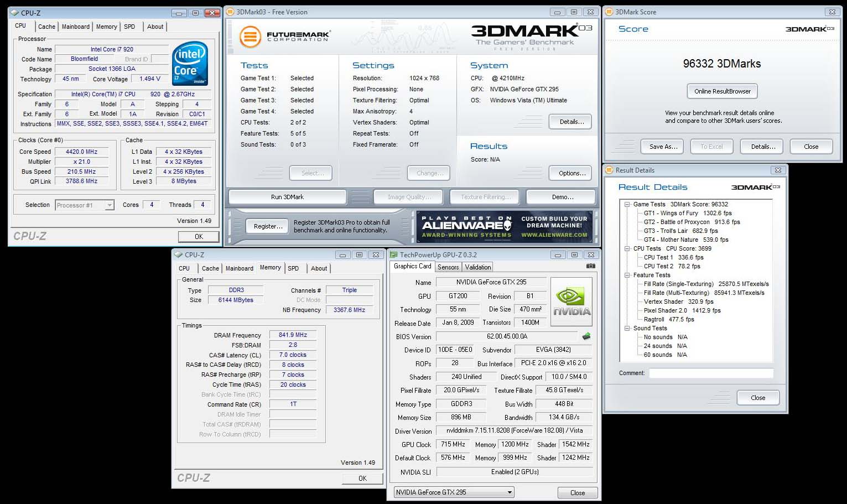
Task: Click Core Speed value 4420.0 MHz
Action: pyautogui.click(x=82, y=152)
